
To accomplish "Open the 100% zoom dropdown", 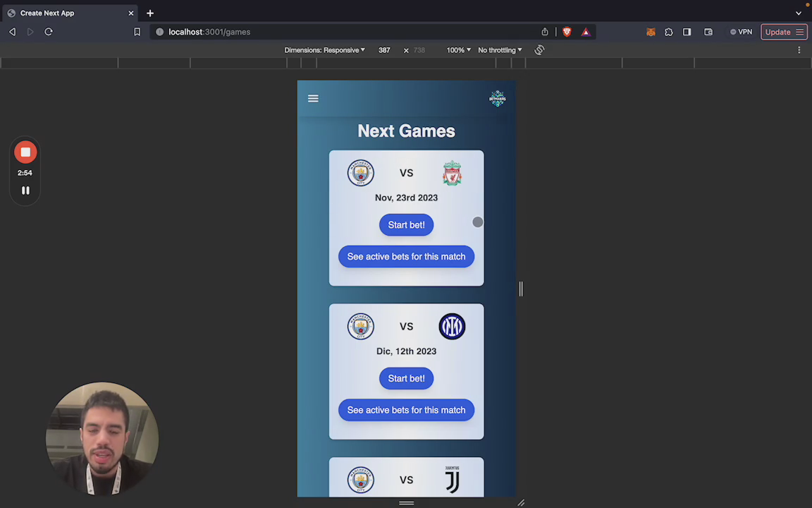I will point(459,50).
